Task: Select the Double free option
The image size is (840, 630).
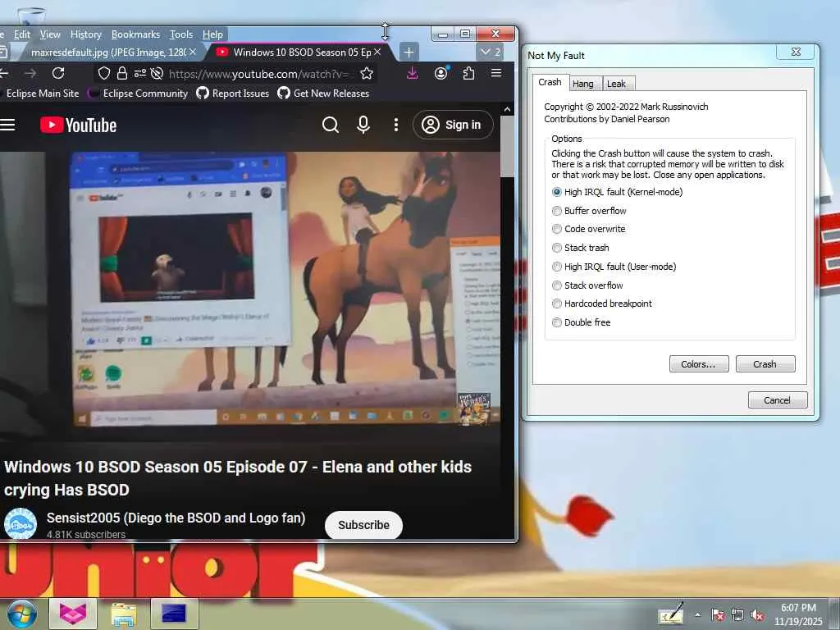Action: [x=582, y=322]
